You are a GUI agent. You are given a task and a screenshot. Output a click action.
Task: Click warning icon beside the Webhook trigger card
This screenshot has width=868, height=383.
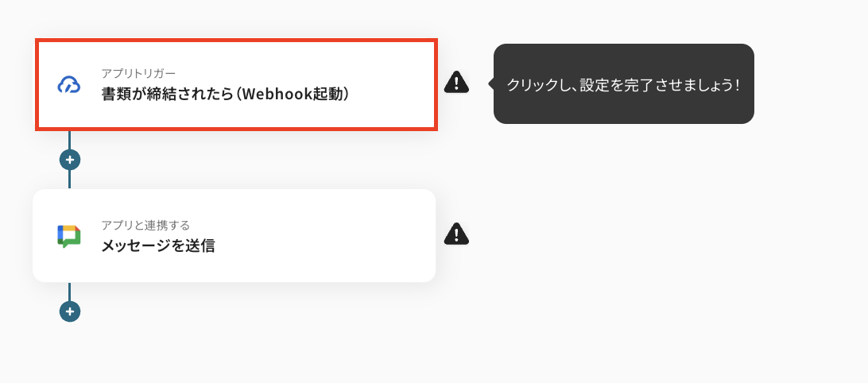click(x=456, y=83)
